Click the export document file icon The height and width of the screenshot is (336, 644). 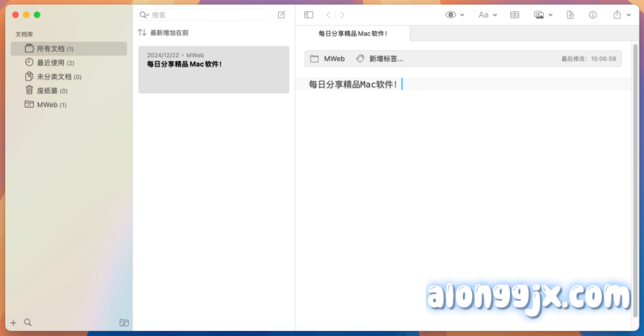(x=570, y=14)
